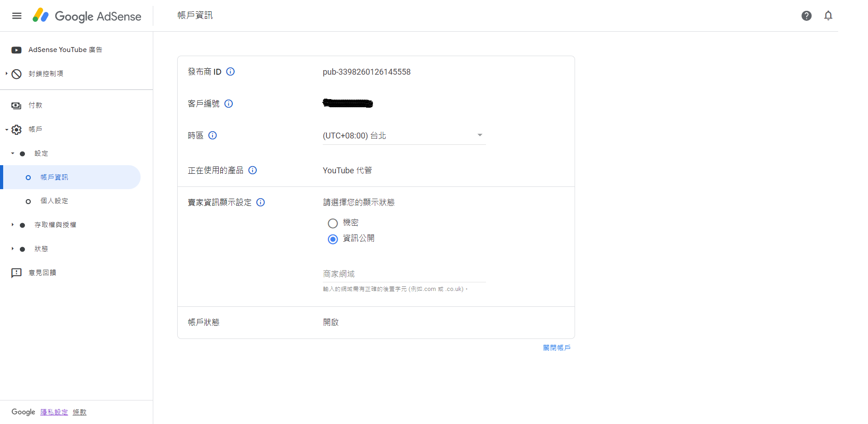Show info for 時區
The image size is (868, 424).
pyautogui.click(x=212, y=135)
